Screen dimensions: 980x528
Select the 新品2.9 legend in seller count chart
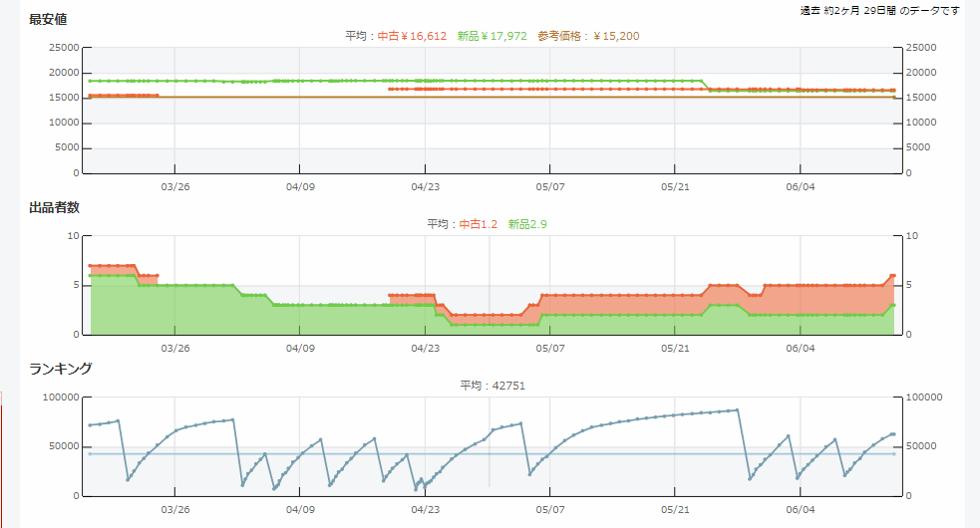coord(526,224)
